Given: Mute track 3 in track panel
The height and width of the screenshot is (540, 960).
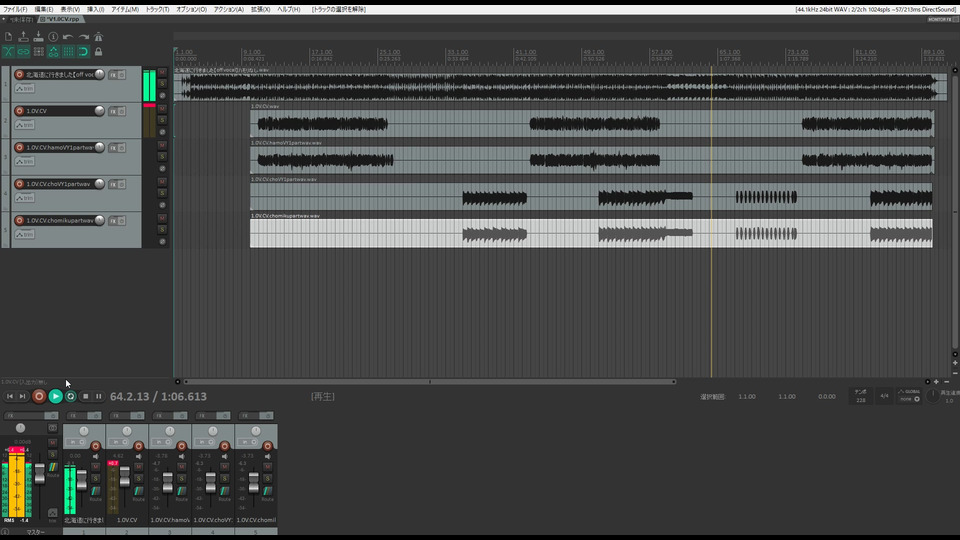Looking at the screenshot, I should (162, 145).
